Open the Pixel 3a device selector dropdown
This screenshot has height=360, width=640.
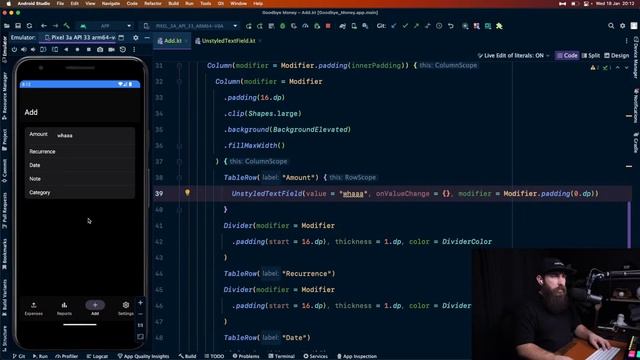tap(191, 26)
